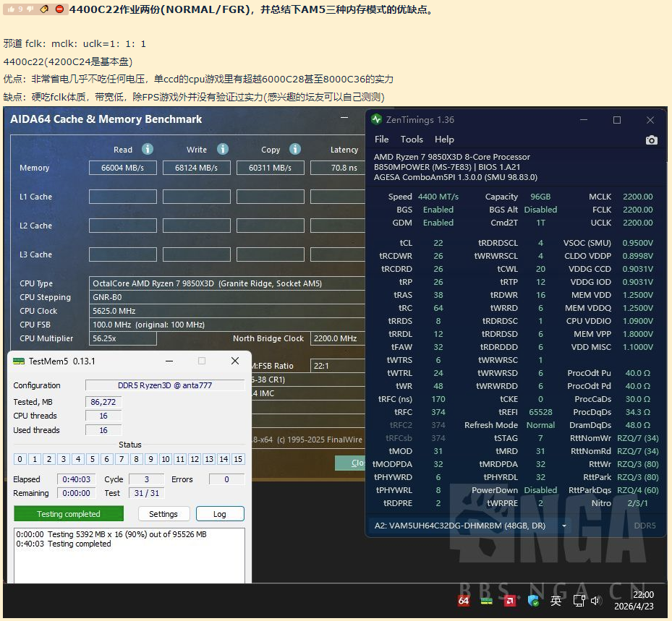The image size is (672, 621).
Task: Switch the 英 input method indicator
Action: pyautogui.click(x=556, y=601)
